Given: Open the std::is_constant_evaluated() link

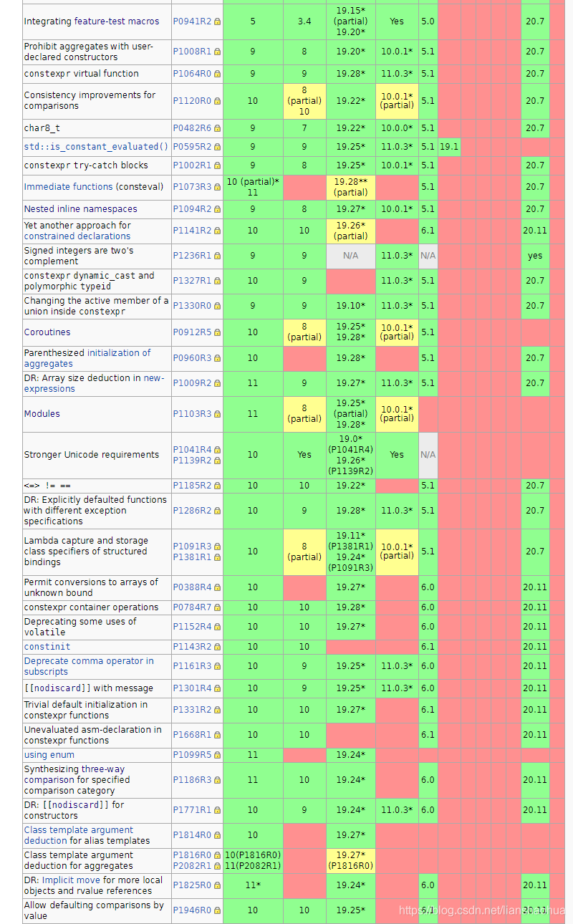Looking at the screenshot, I should click(x=96, y=147).
